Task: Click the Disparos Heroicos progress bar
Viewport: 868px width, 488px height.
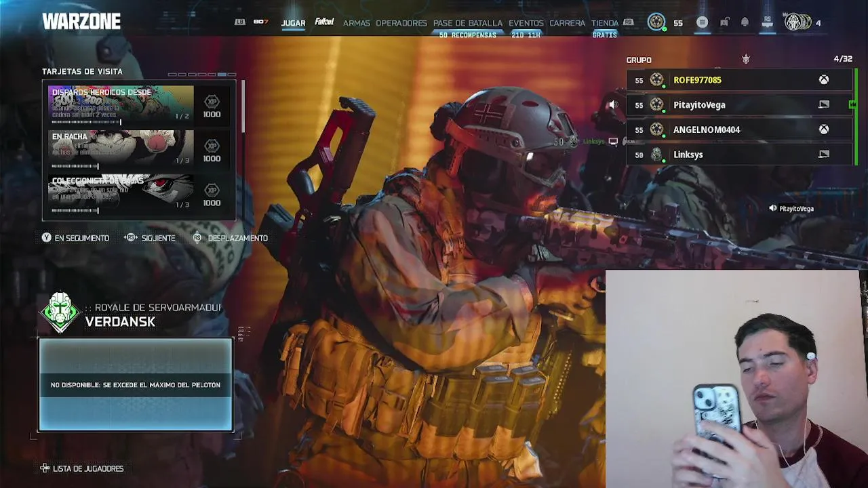Action: click(87, 122)
